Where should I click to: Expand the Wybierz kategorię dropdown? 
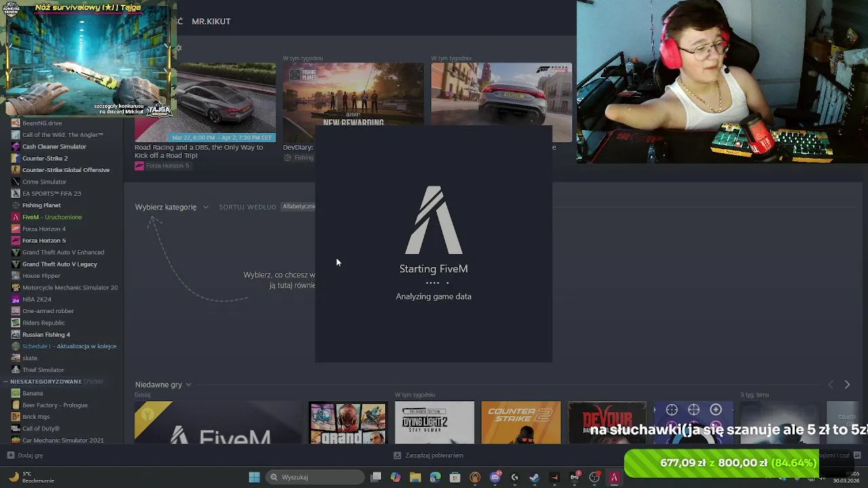pyautogui.click(x=172, y=207)
